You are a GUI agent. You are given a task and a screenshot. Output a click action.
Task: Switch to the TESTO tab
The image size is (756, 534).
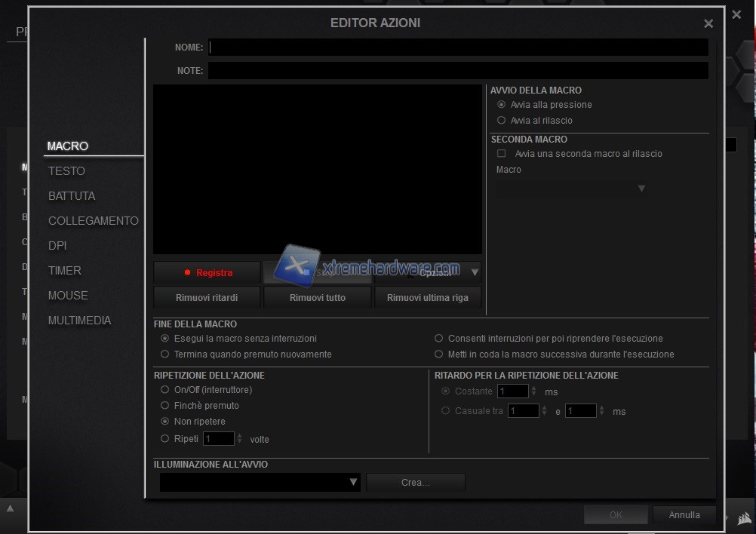66,171
